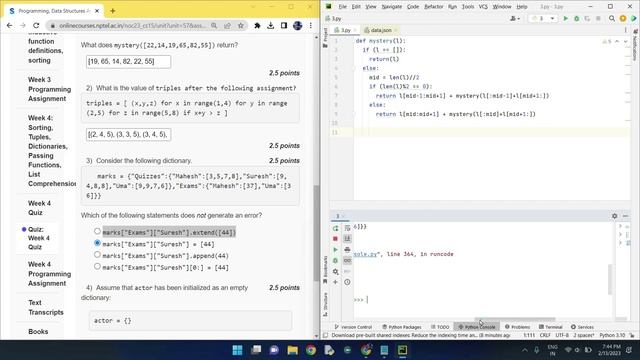Open Chrome downloads icon
The image size is (640, 360).
271,26
